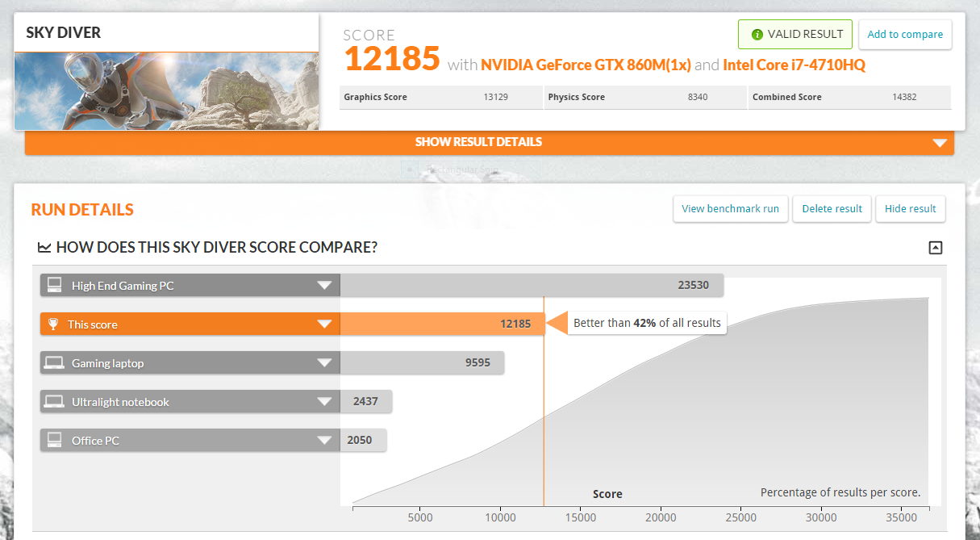
Task: Expand the Office PC dropdown arrow
Action: (x=324, y=440)
